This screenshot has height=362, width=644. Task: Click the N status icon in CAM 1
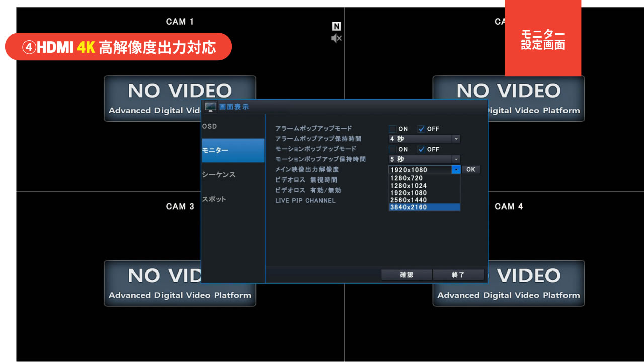pyautogui.click(x=336, y=27)
